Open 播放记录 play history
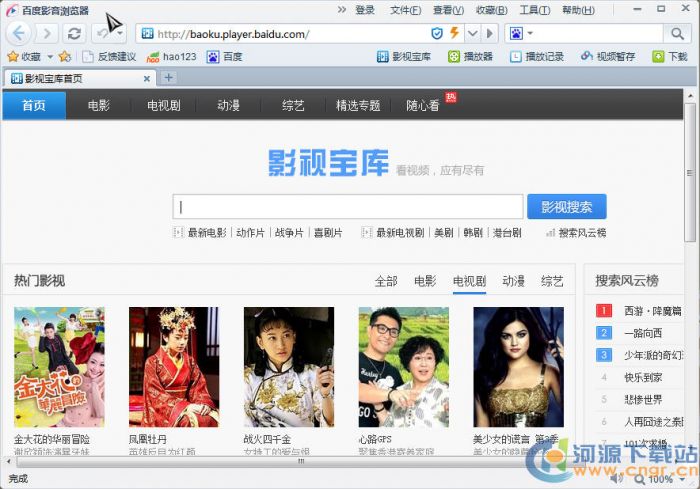700x489 pixels. 537,57
